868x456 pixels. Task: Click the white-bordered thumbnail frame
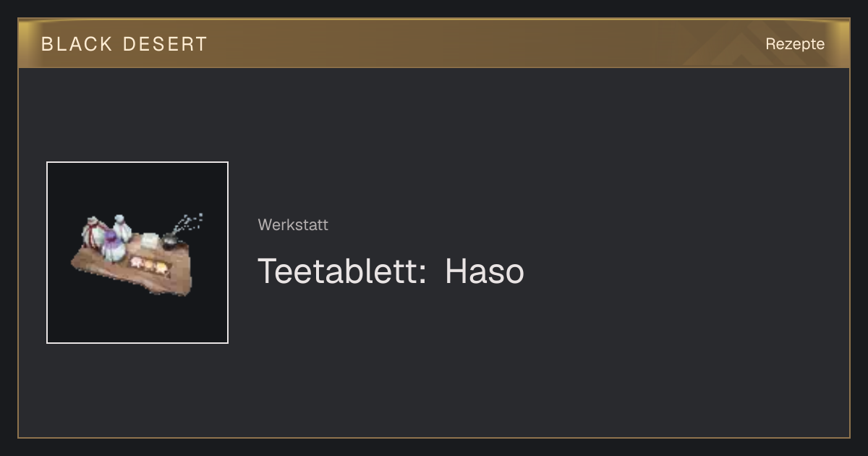(x=137, y=253)
